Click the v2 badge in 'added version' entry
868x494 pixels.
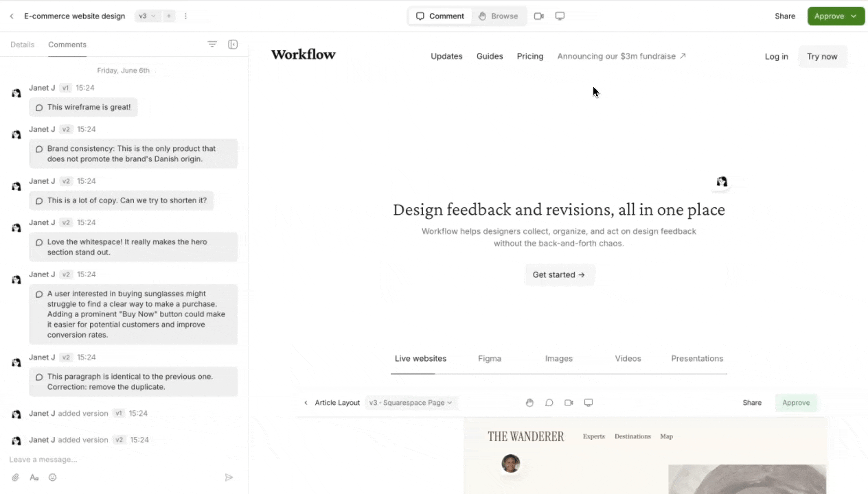click(119, 440)
